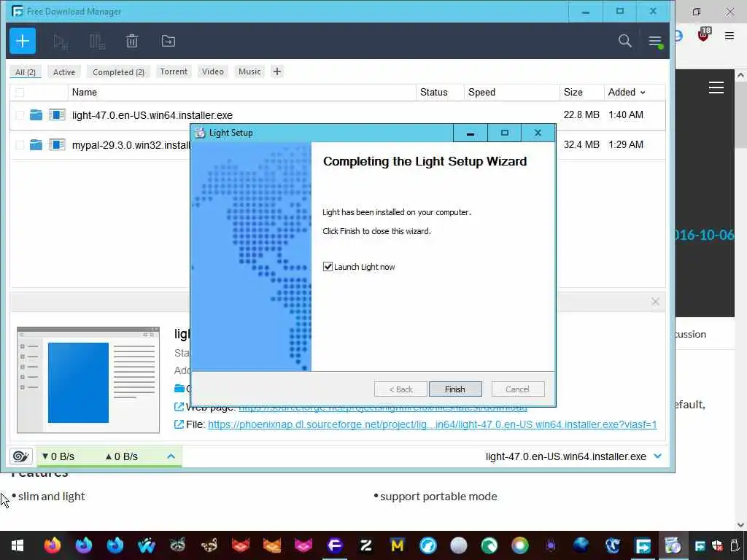Open the Video tab

click(x=212, y=71)
